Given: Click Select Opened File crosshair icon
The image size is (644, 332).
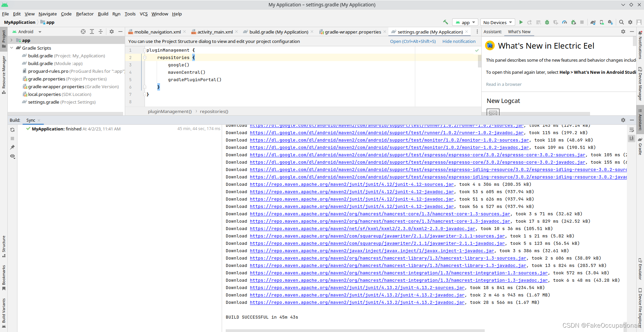Looking at the screenshot, I should 83,32.
